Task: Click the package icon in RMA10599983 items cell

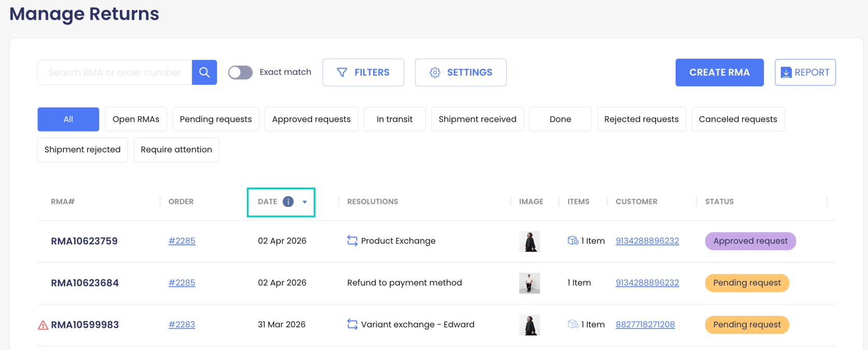Action: coord(573,325)
